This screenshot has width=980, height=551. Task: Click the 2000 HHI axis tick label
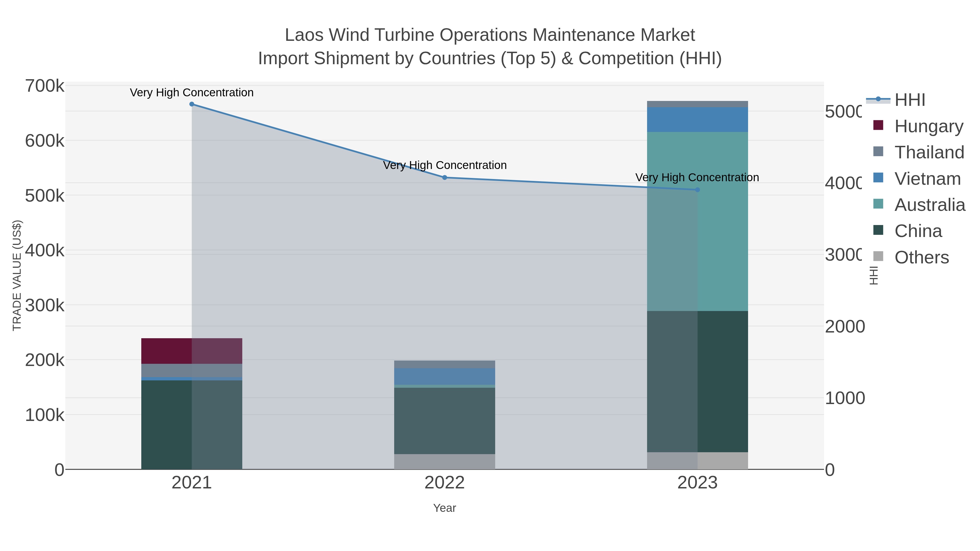[844, 327]
